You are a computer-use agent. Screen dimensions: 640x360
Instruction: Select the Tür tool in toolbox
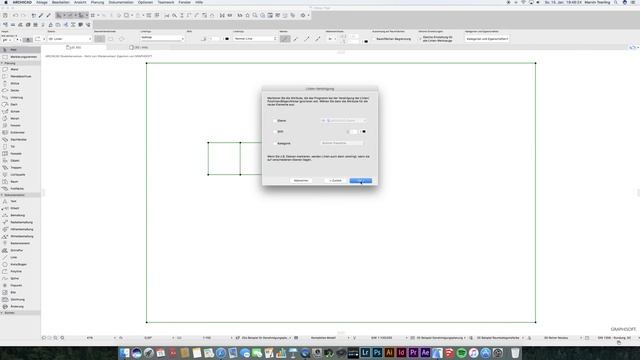click(x=13, y=147)
